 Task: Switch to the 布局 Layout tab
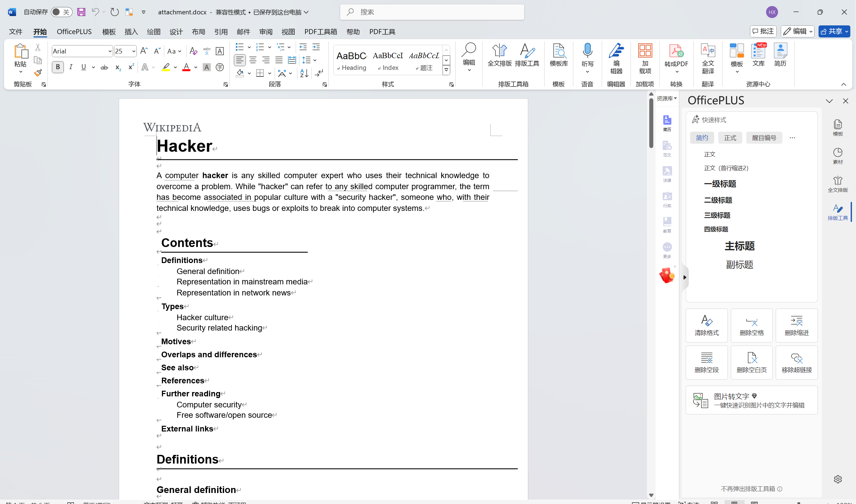pos(198,32)
